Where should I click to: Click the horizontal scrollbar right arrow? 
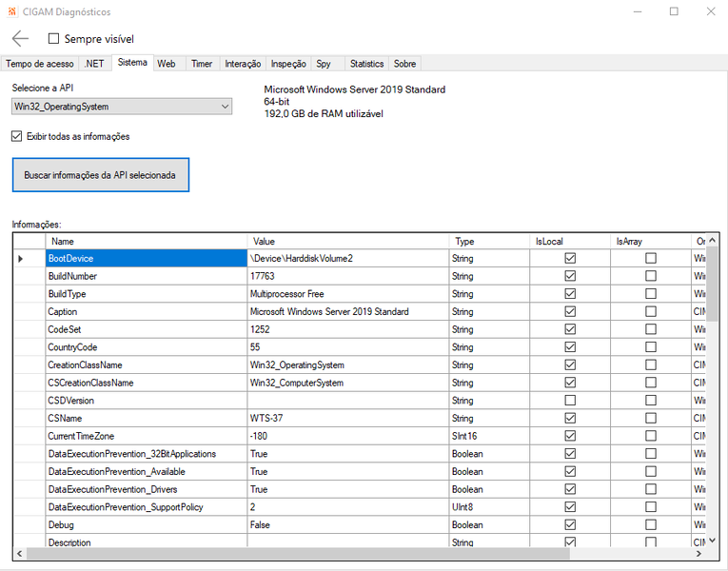(x=698, y=553)
